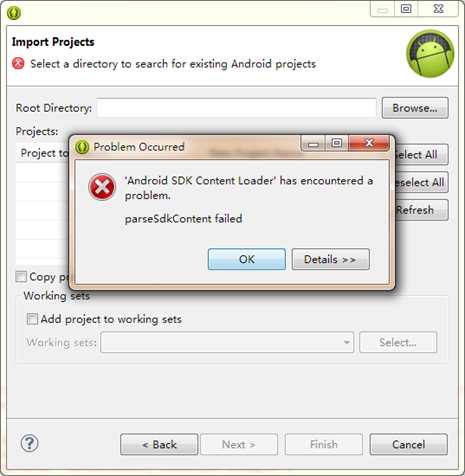Minimize the Problem Occurred dialog

coord(313,144)
